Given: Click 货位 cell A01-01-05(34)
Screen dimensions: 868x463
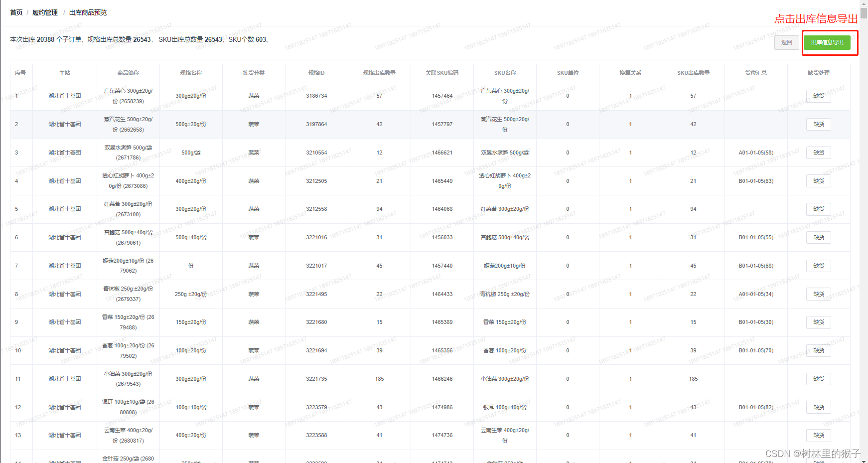Looking at the screenshot, I should [x=756, y=294].
